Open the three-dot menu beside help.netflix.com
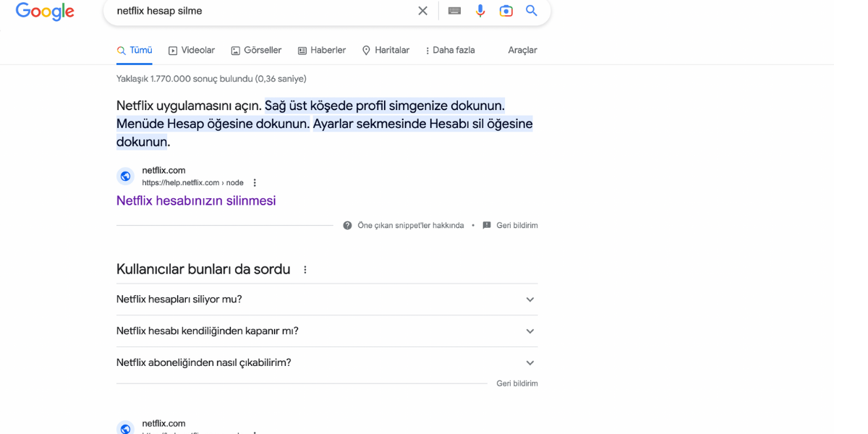This screenshot has width=868, height=434. pyautogui.click(x=255, y=183)
